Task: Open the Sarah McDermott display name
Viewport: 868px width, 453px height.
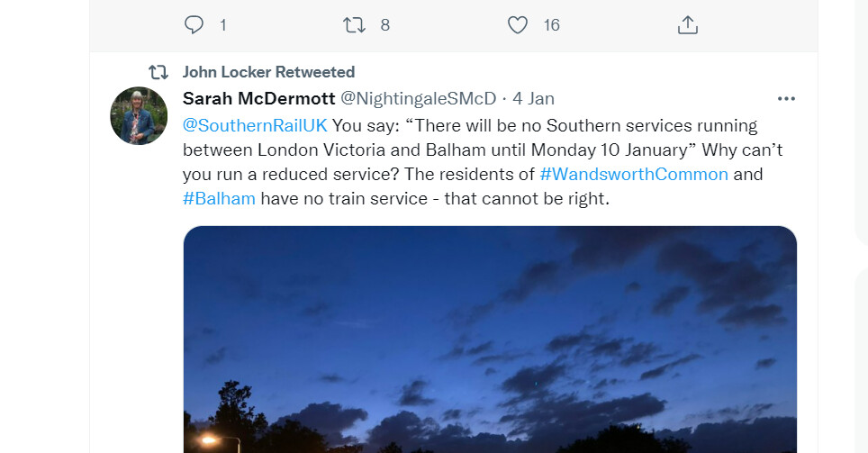Action: (258, 98)
